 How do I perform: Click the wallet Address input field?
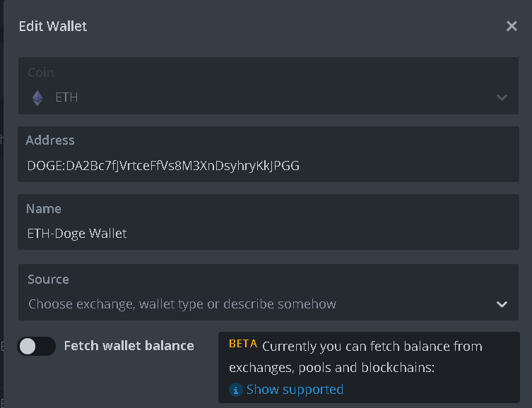268,154
